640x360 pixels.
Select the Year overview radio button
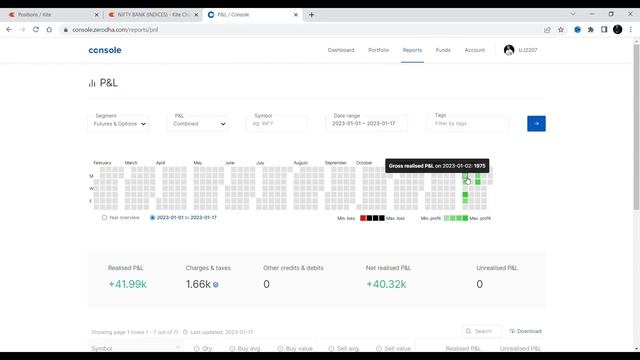104,218
